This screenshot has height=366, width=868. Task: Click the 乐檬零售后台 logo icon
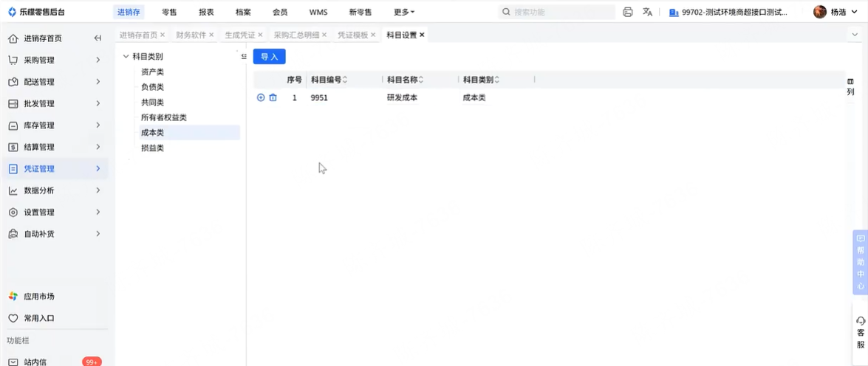(12, 12)
